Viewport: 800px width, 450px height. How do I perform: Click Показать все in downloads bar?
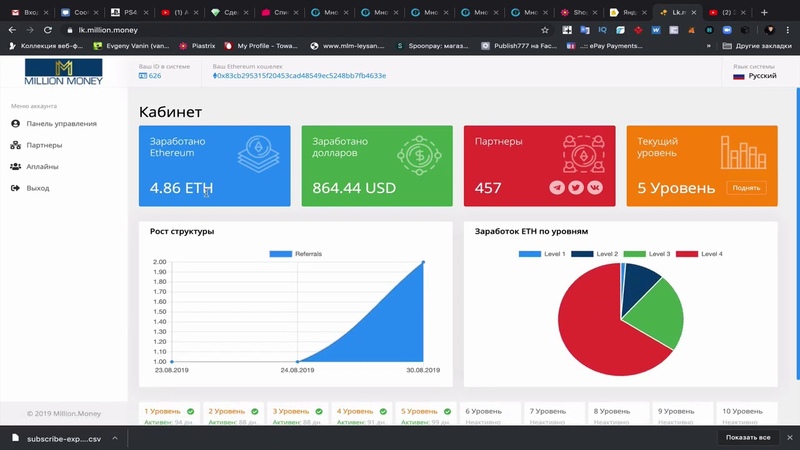(748, 437)
